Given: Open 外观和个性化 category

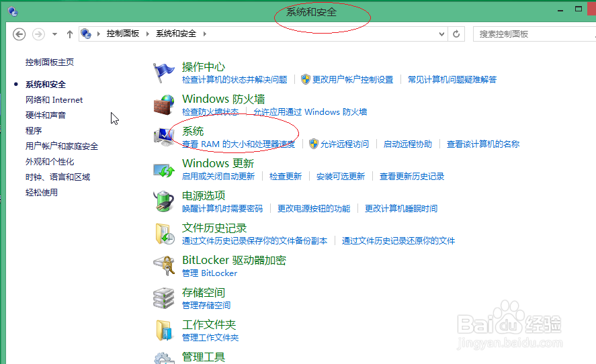Looking at the screenshot, I should coord(50,162).
